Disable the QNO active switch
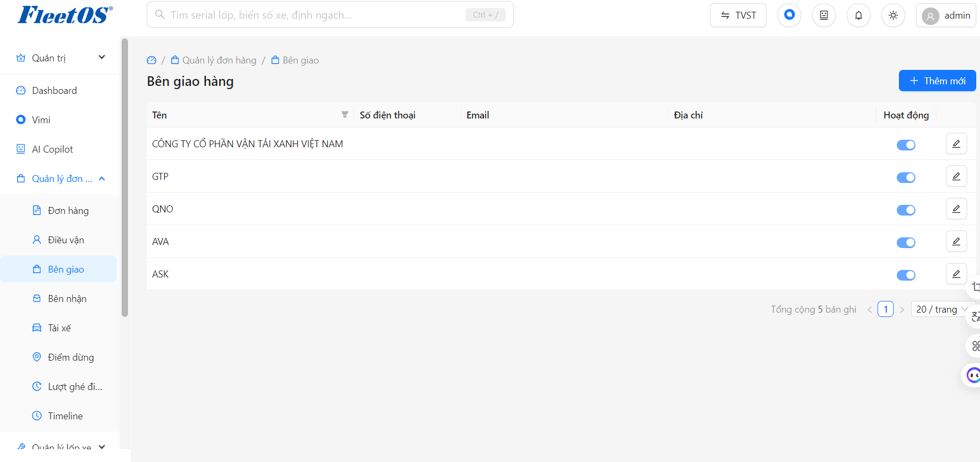The height and width of the screenshot is (462, 980). [906, 210]
